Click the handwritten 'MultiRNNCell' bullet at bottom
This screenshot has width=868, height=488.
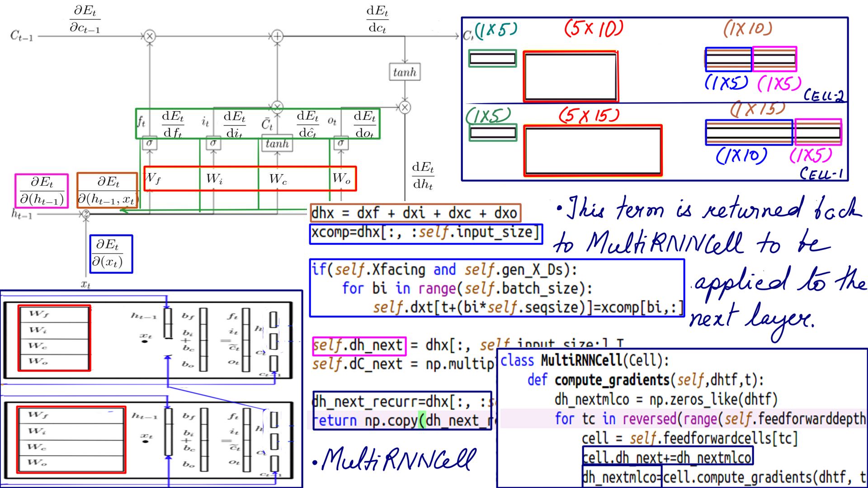[x=394, y=460]
